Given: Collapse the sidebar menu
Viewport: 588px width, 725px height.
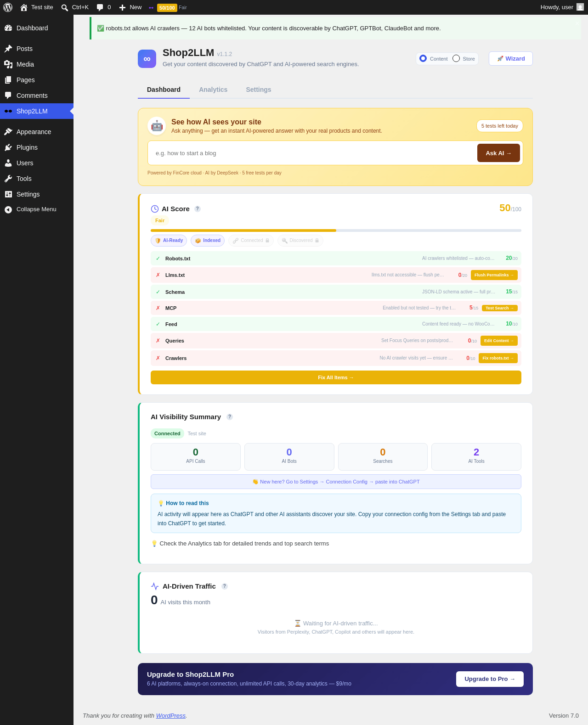Looking at the screenshot, I should [37, 209].
